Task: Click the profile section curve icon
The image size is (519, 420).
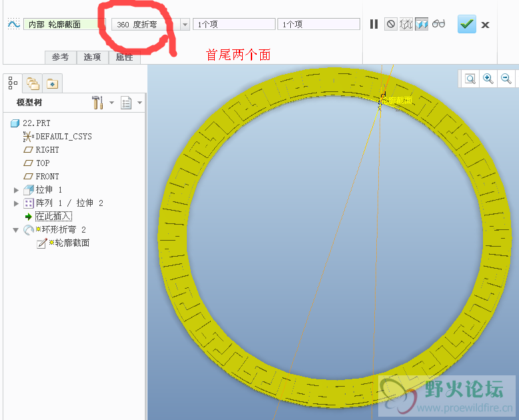Action: pyautogui.click(x=13, y=24)
